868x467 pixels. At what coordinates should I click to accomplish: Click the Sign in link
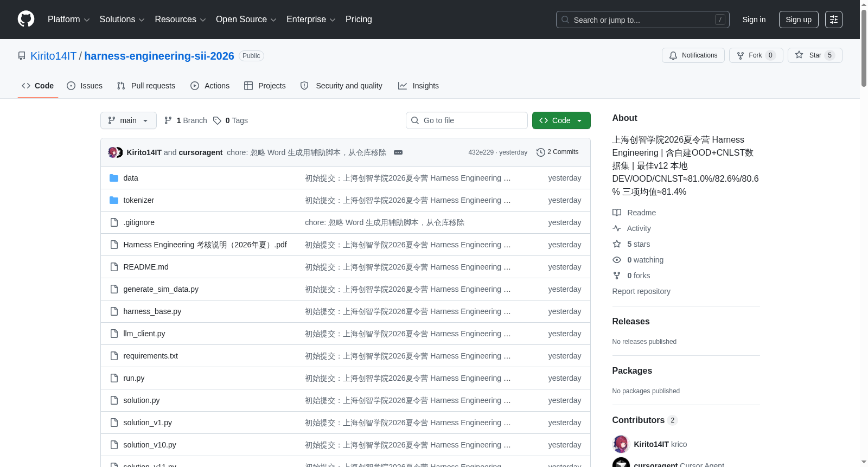click(x=754, y=20)
